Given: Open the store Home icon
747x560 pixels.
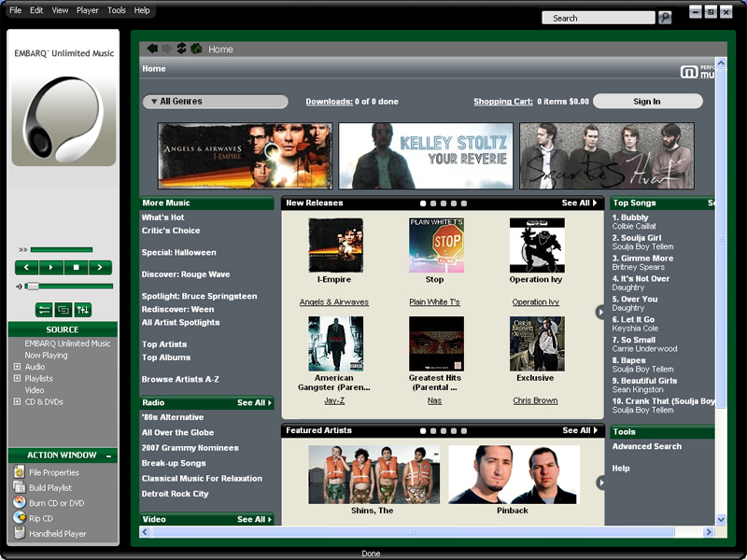Looking at the screenshot, I should pos(196,49).
